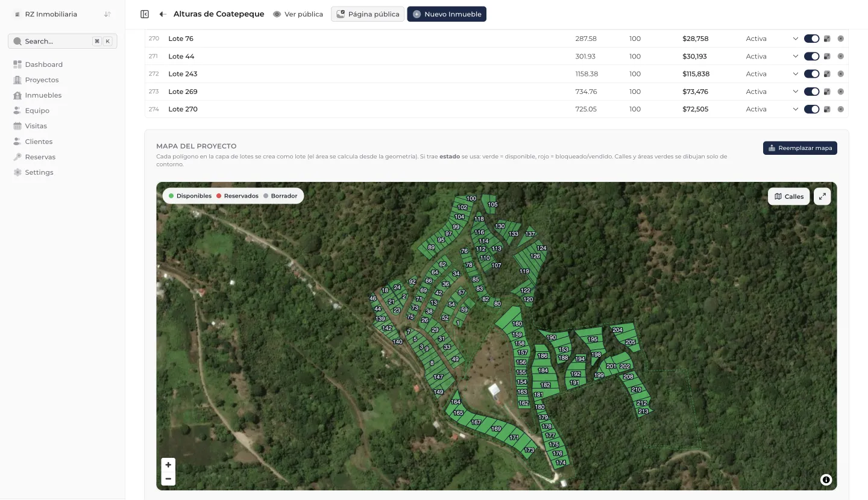Expand the map to fullscreen

coord(822,196)
